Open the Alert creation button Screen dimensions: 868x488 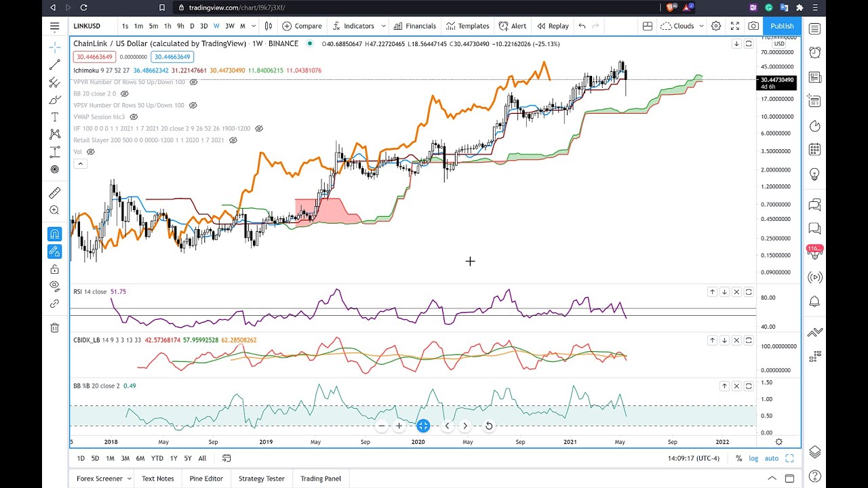[x=513, y=26]
